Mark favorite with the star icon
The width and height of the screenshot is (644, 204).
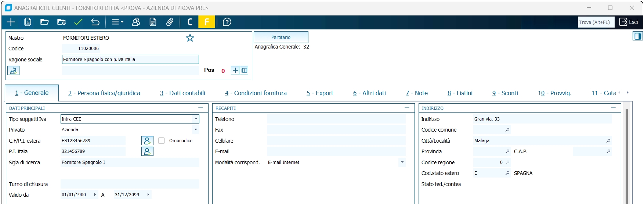click(190, 38)
